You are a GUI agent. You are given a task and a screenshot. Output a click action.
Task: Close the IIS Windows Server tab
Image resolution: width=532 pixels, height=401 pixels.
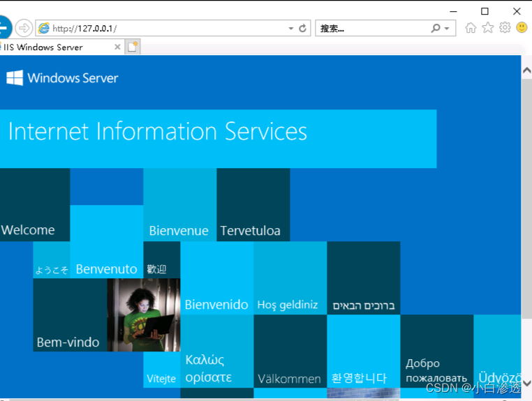coord(117,47)
